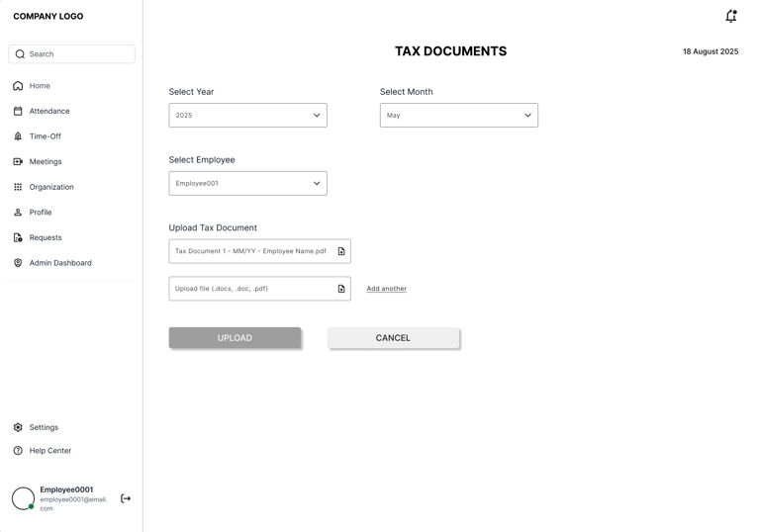This screenshot has height=532, width=760.
Task: Click the Help Center question icon
Action: pyautogui.click(x=18, y=451)
